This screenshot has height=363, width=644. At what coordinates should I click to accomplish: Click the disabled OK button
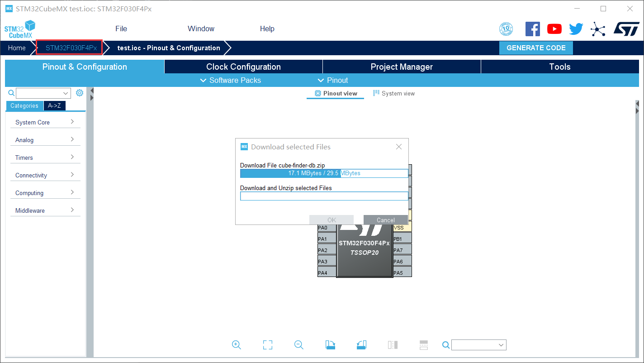(331, 220)
